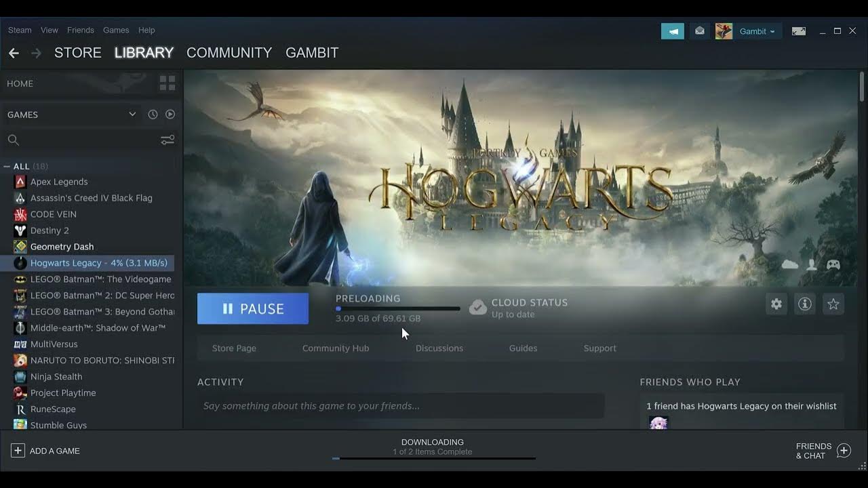Open advanced filter sliders icon
Image resolution: width=868 pixels, height=488 pixels.
[x=167, y=140]
